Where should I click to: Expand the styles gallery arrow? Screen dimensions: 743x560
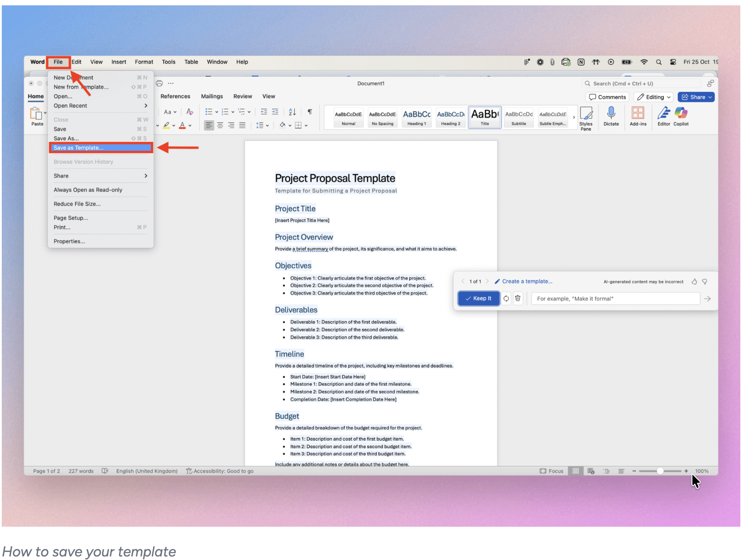[574, 118]
